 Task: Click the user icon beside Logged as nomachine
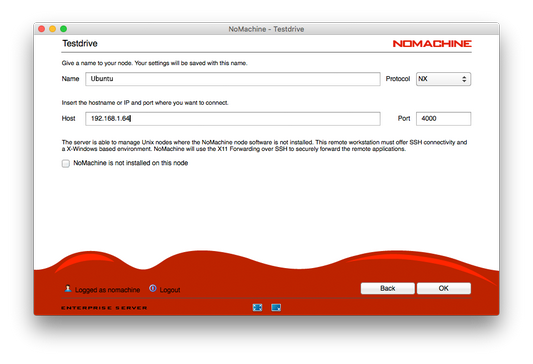coord(68,289)
